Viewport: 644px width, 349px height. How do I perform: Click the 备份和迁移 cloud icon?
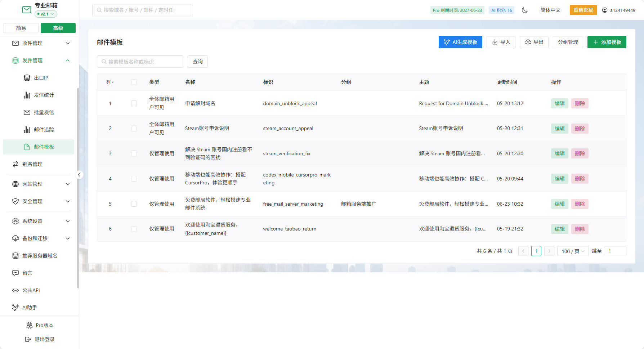point(15,238)
